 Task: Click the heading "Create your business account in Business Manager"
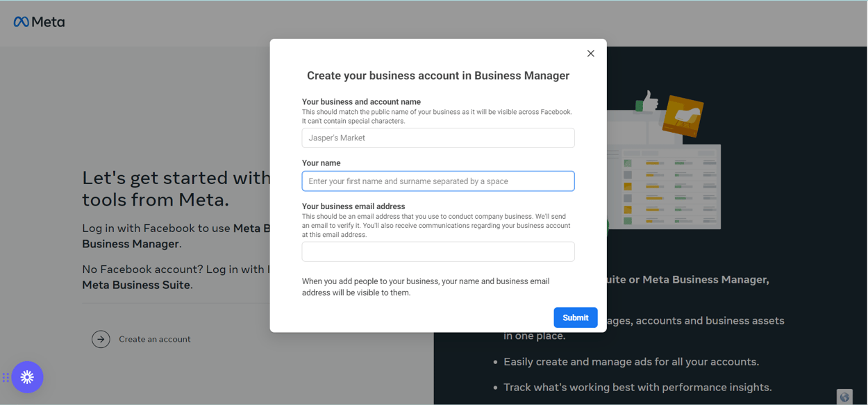pyautogui.click(x=438, y=76)
